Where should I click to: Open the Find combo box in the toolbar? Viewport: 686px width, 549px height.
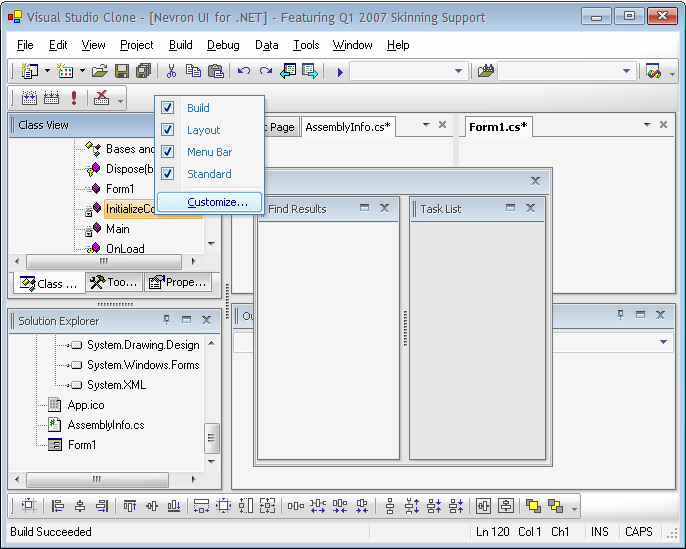pyautogui.click(x=567, y=71)
